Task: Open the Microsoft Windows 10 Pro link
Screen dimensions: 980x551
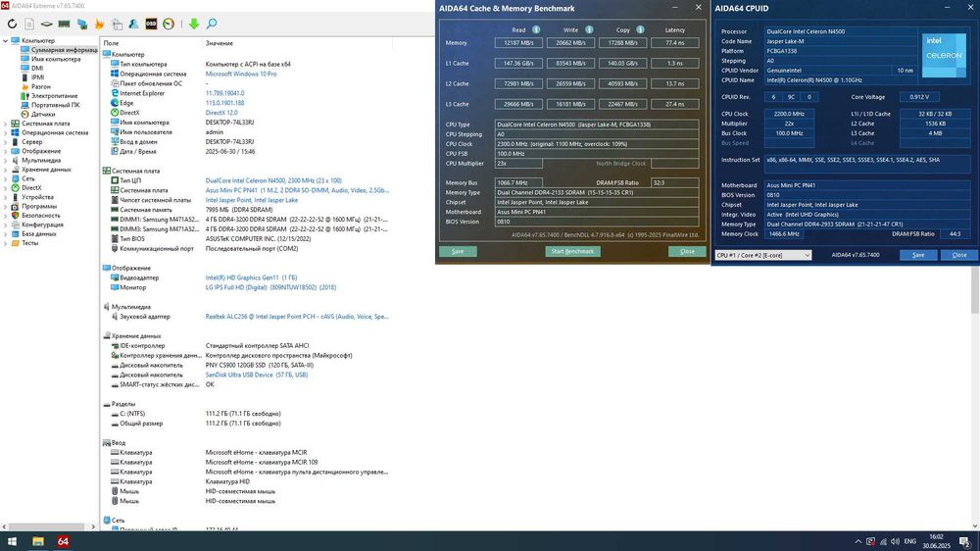Action: 241,74
